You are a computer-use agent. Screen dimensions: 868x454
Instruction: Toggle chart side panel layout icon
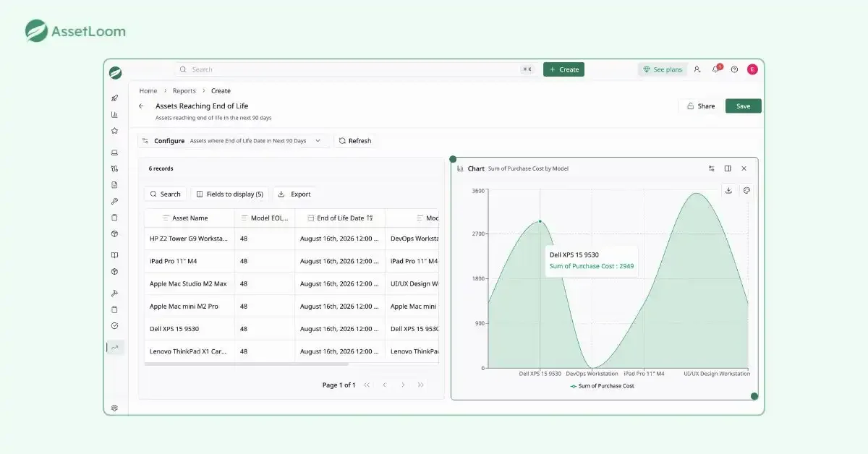[x=728, y=168]
